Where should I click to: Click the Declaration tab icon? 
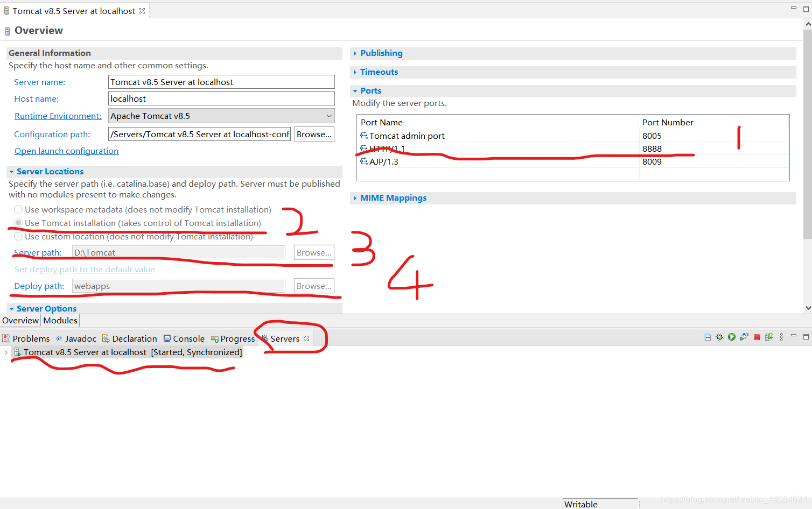pos(106,338)
